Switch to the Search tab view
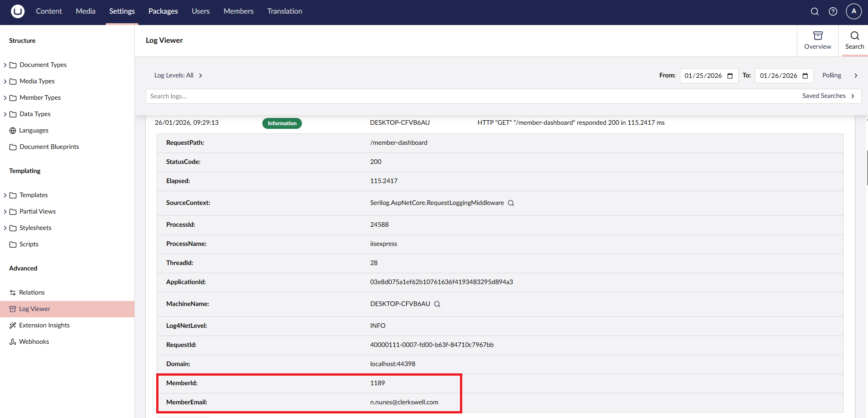This screenshot has width=868, height=418. coord(854,41)
